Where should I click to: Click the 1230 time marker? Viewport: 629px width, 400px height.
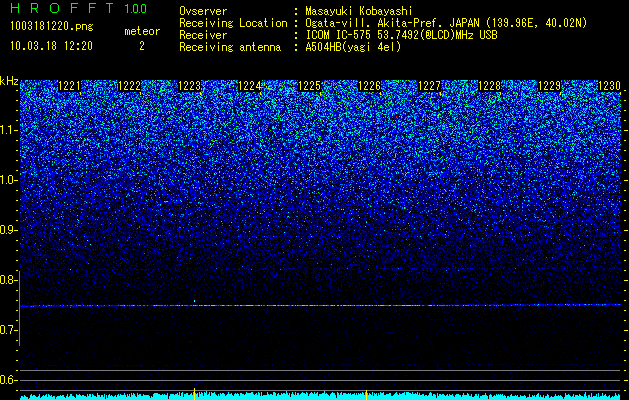tap(609, 86)
